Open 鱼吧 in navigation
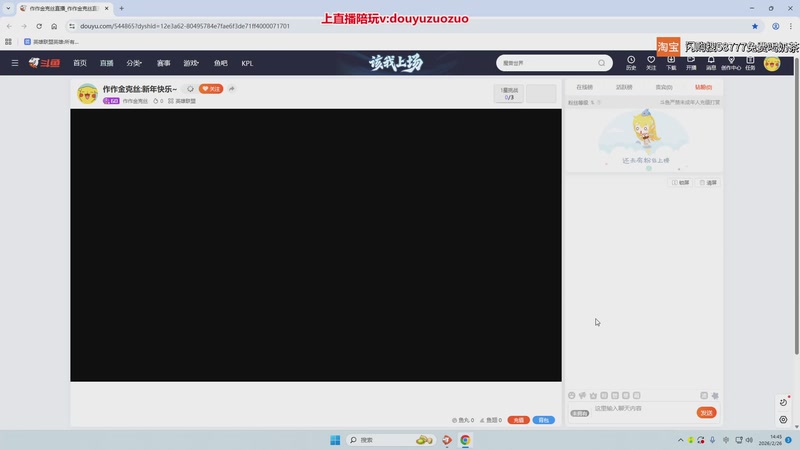Viewport: 800px width, 450px height. point(220,63)
